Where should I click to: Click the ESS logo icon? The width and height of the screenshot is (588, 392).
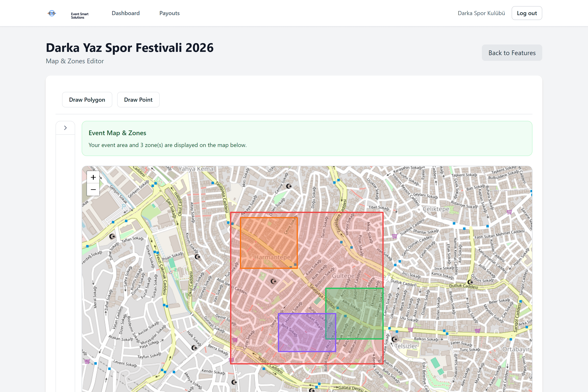click(x=52, y=13)
